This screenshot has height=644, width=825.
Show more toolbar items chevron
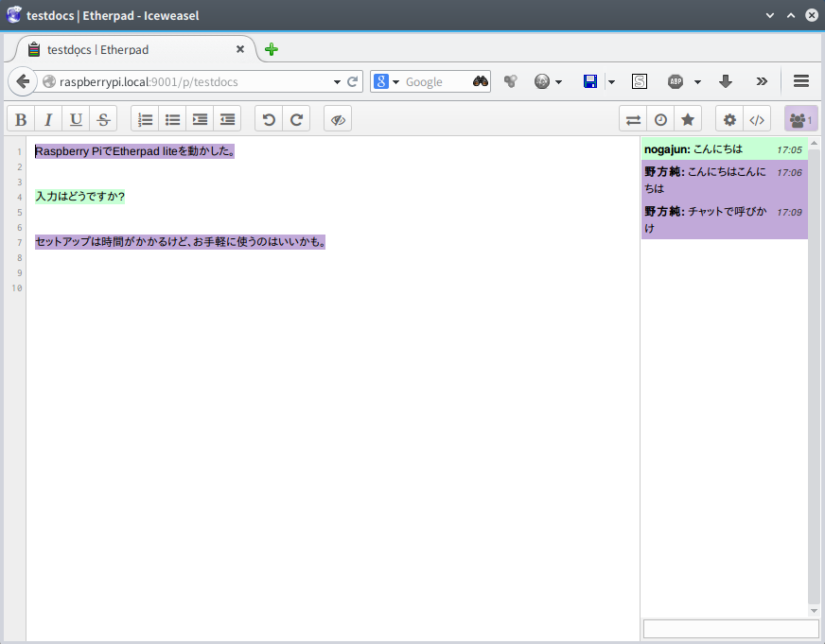coord(762,81)
